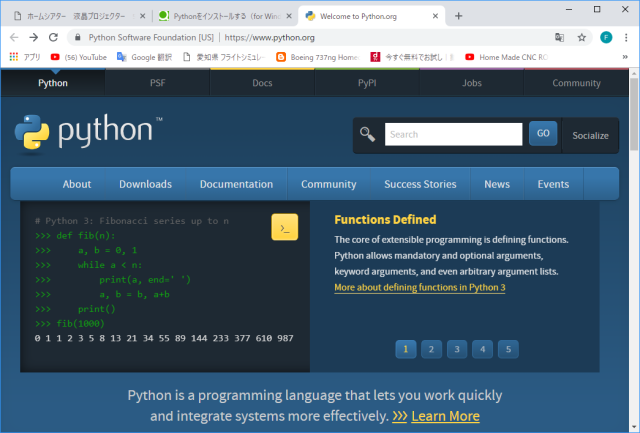Open the Downloads navigation menu
Image resolution: width=640 pixels, height=433 pixels.
point(145,184)
